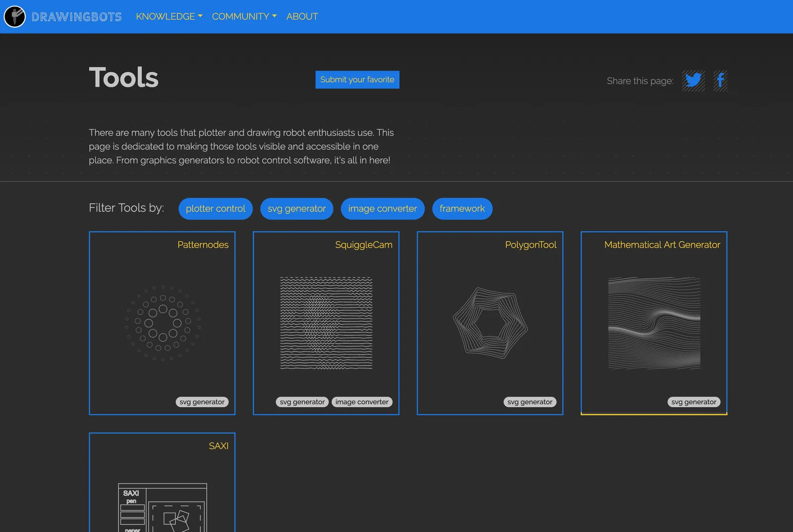This screenshot has height=532, width=793.
Task: Filter tools by plotter control
Action: click(216, 209)
